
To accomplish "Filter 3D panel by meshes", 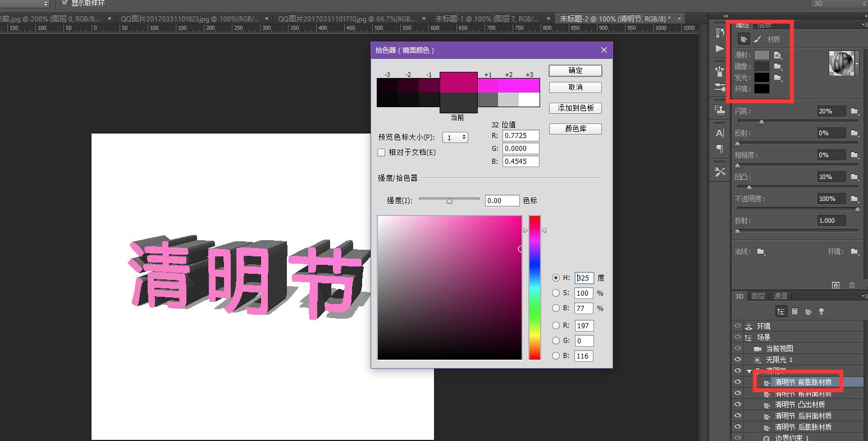I will pyautogui.click(x=794, y=311).
